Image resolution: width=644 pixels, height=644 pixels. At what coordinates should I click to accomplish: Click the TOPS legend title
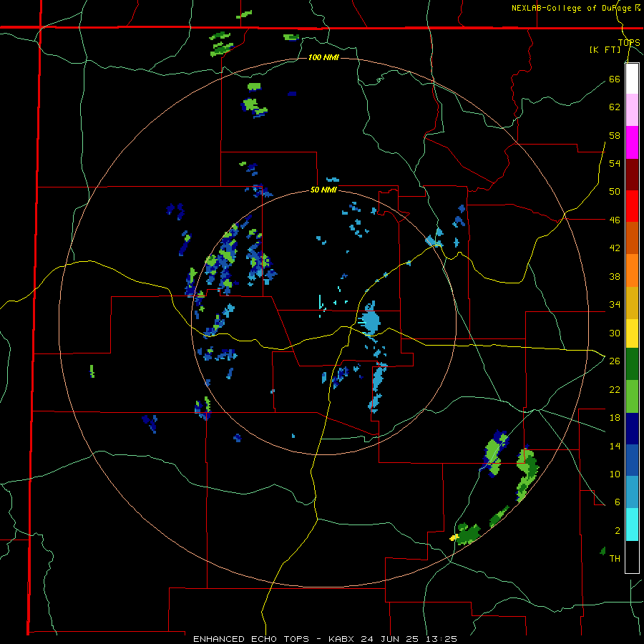[x=629, y=43]
